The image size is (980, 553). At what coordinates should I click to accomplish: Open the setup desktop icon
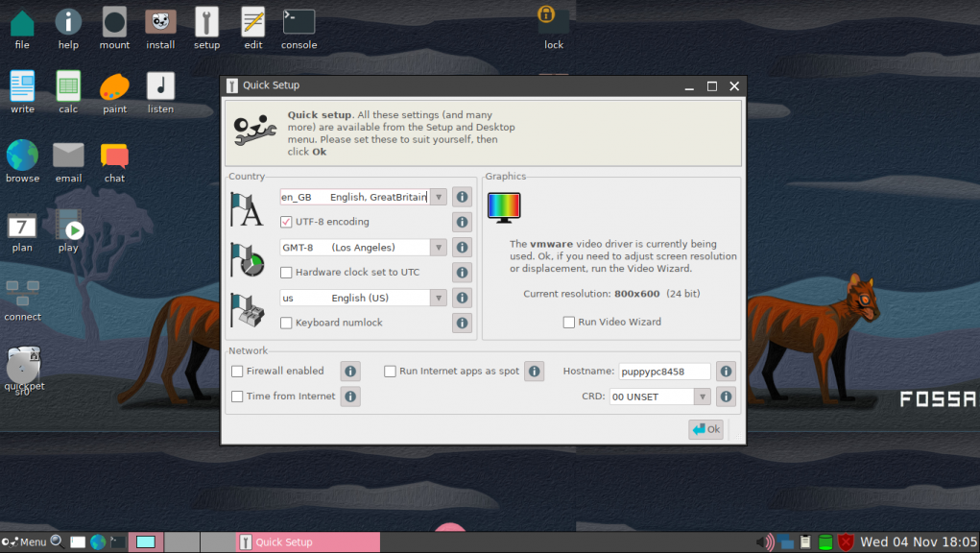[206, 28]
